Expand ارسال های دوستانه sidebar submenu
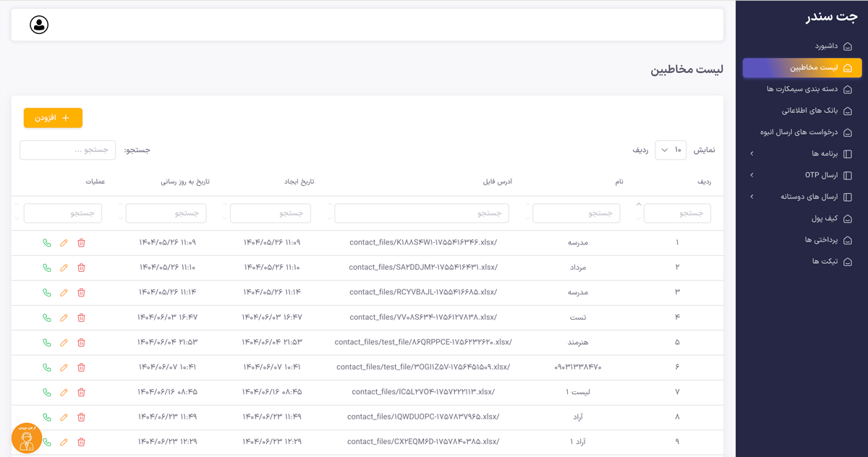This screenshot has height=457, width=868. (x=801, y=197)
